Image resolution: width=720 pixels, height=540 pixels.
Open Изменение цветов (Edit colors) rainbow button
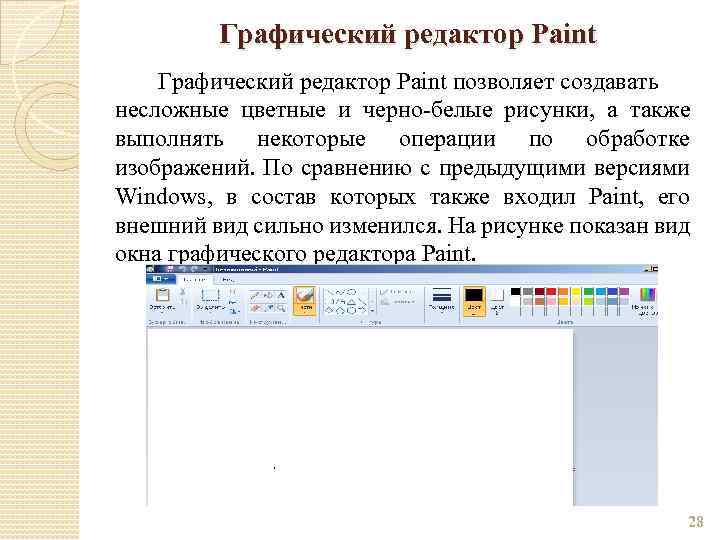pos(646,301)
